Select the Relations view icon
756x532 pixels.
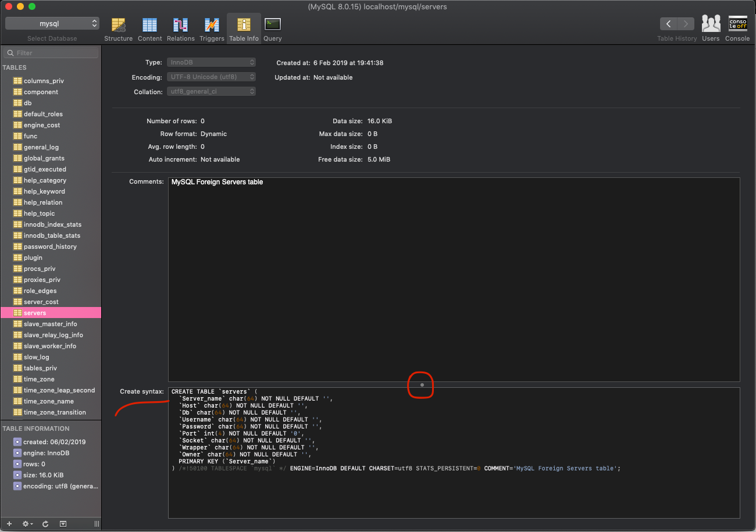180,27
